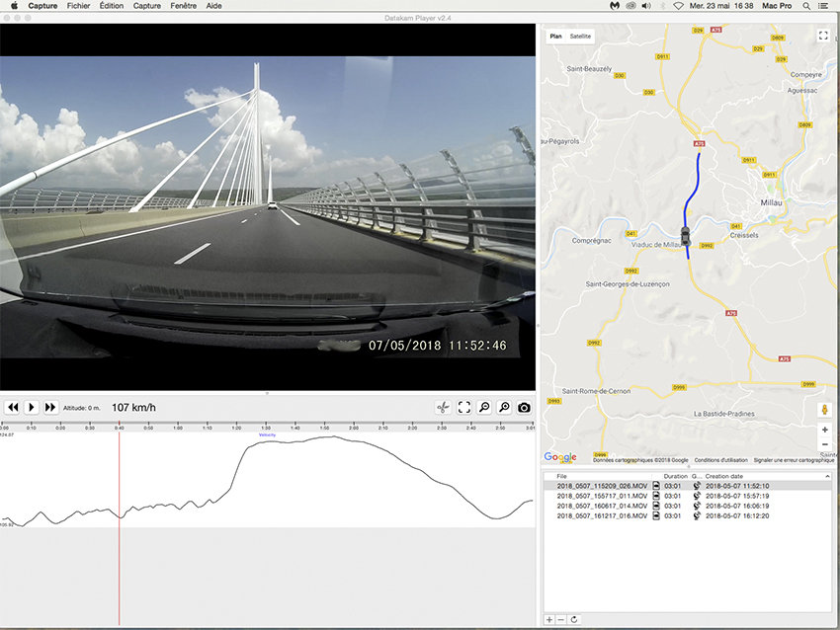Open the Aide menu
This screenshot has width=840, height=630.
[213, 5]
